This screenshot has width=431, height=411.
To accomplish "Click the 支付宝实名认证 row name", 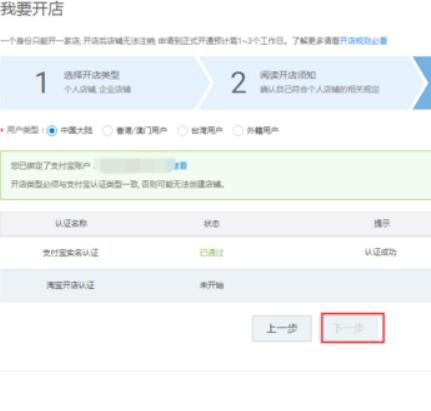I will click(70, 253).
